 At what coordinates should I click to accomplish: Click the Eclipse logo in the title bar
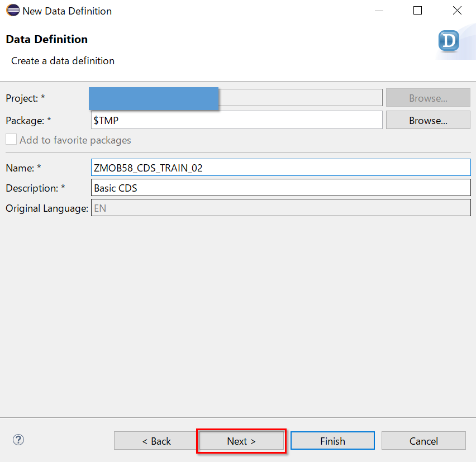click(12, 10)
